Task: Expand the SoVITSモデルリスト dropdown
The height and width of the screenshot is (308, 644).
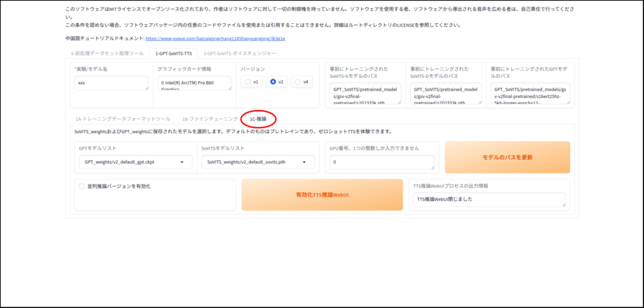Action: click(x=257, y=162)
